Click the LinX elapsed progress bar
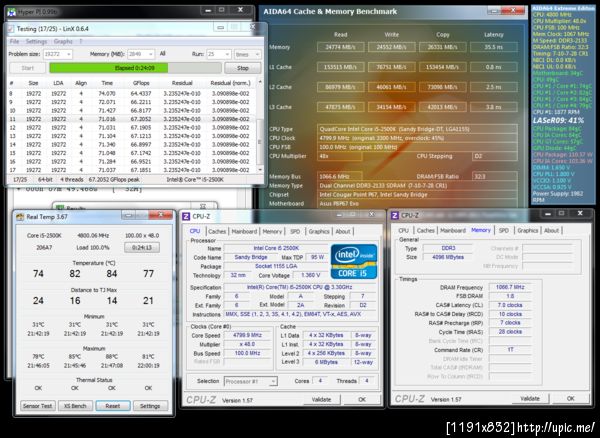This screenshot has width=600, height=438. (x=135, y=68)
